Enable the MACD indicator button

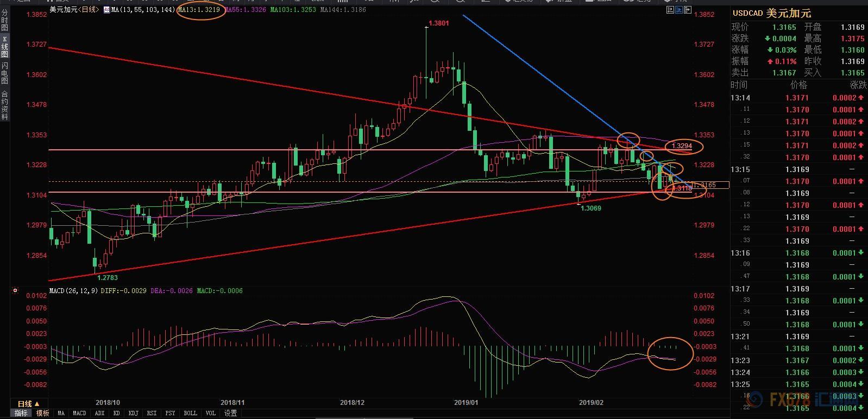click(79, 413)
